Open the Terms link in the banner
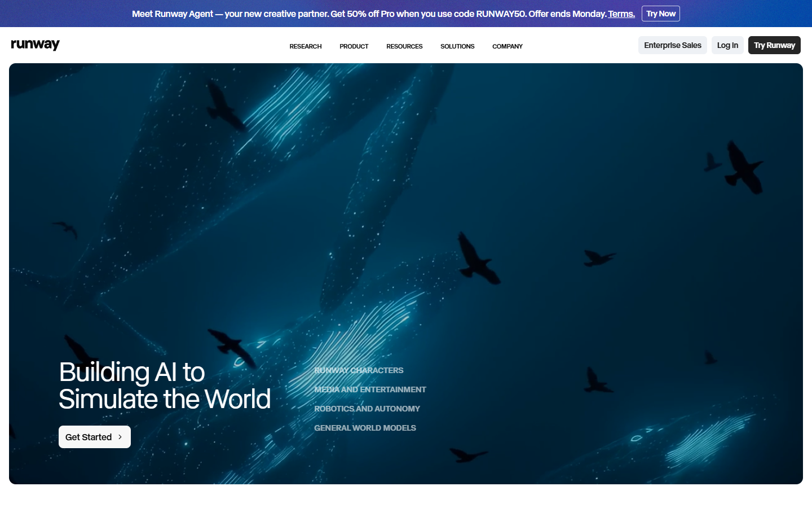This screenshot has width=812, height=508. point(621,14)
